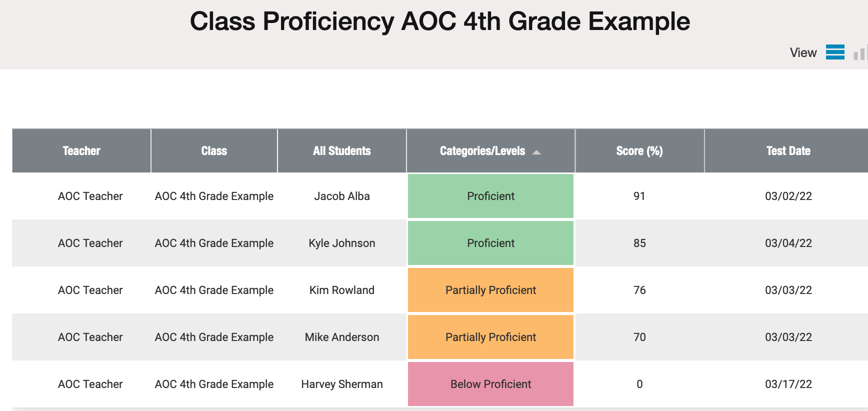Open Harvey Sherman's entry
Screen dimensions: 868x411
pos(342,384)
